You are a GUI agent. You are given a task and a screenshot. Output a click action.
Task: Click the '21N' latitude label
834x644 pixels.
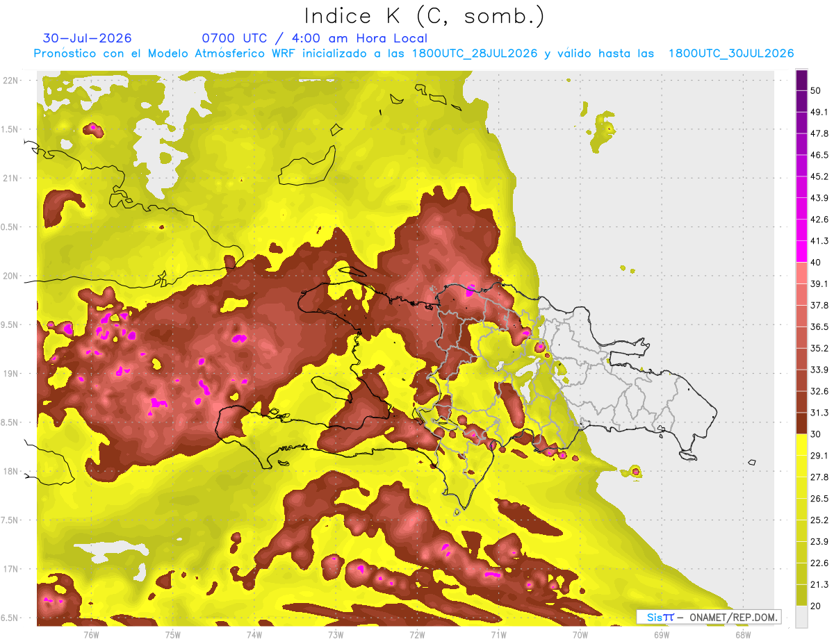click(12, 178)
